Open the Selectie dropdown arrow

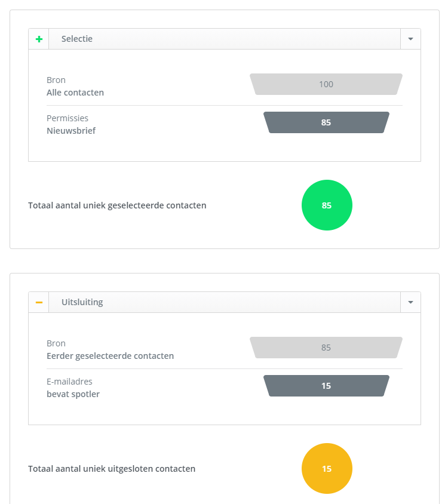coord(410,39)
